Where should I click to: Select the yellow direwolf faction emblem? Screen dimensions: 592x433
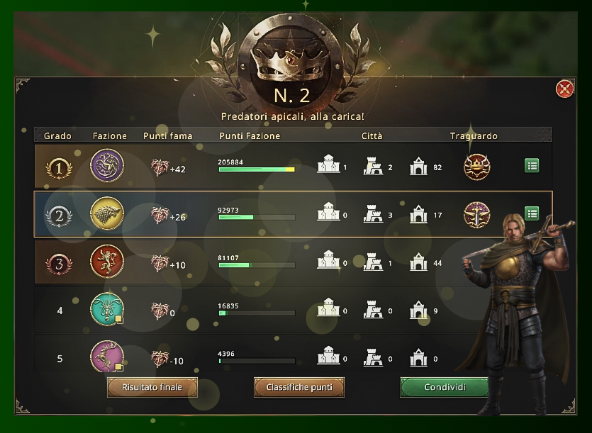click(x=107, y=213)
